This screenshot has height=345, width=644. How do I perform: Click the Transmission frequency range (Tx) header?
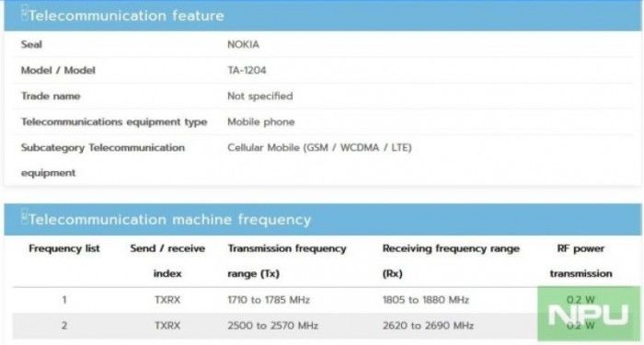[287, 260]
